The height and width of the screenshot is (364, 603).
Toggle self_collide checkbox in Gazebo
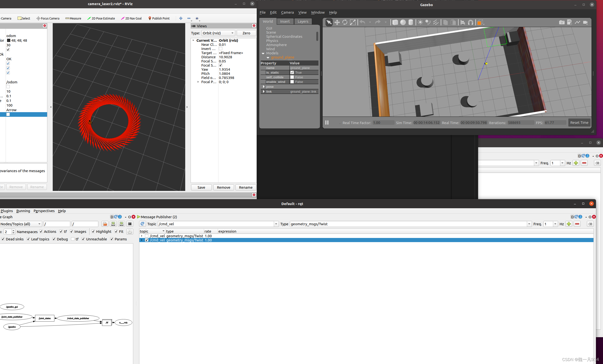tap(292, 77)
